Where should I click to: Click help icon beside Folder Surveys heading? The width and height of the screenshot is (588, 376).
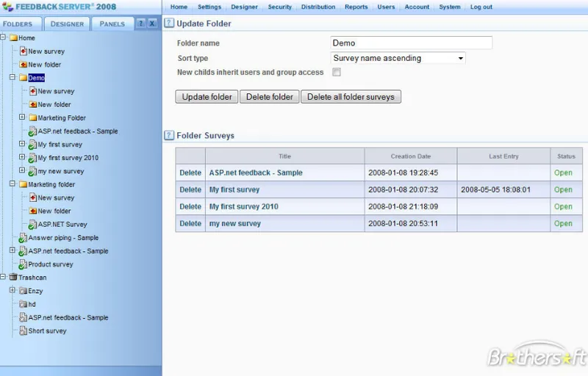point(169,135)
